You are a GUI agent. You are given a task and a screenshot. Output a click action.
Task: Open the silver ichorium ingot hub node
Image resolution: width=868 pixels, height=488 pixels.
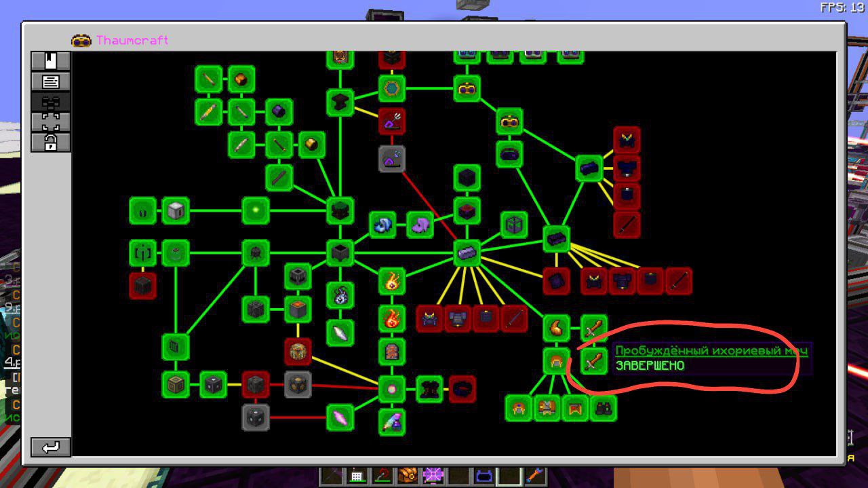(467, 253)
